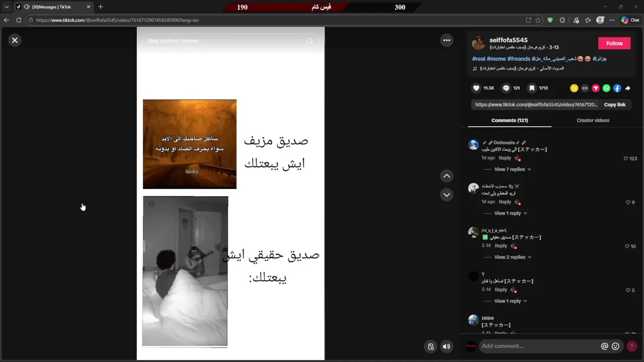Switch to the Comments (121) tab
644x362 pixels.
tap(509, 121)
